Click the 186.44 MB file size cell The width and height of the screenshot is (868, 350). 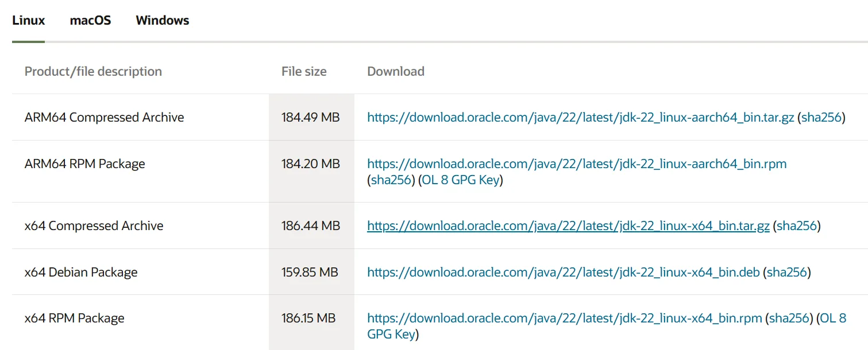click(311, 226)
